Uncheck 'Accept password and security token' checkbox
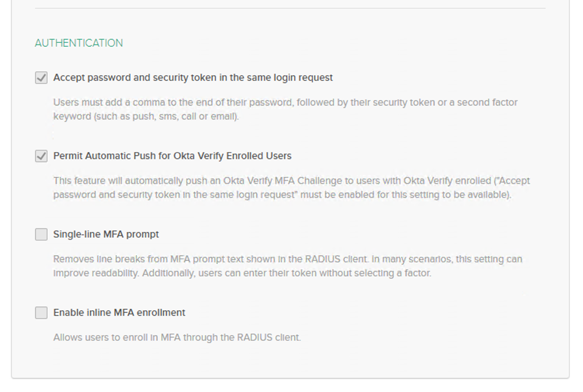Viewport: 583px width, 392px height. [41, 77]
